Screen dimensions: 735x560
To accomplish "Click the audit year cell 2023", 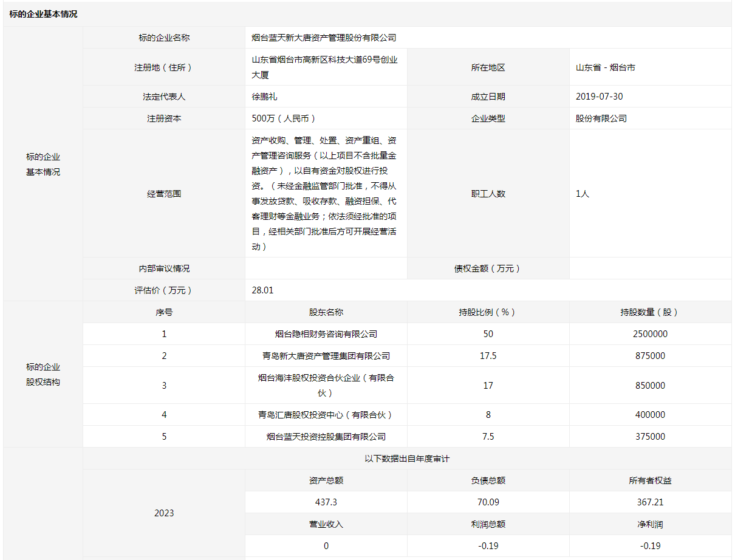I will click(x=164, y=513).
